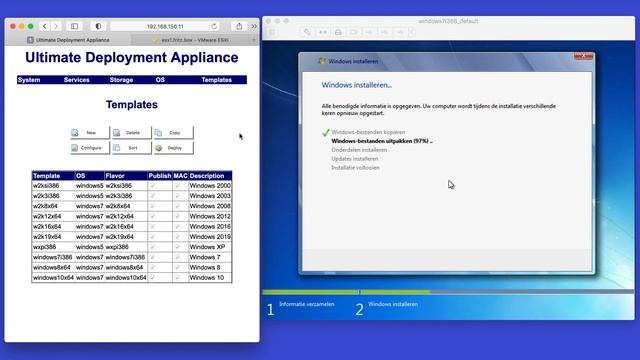Open the Storage menu
Screen dimensions: 640x360
tap(121, 80)
